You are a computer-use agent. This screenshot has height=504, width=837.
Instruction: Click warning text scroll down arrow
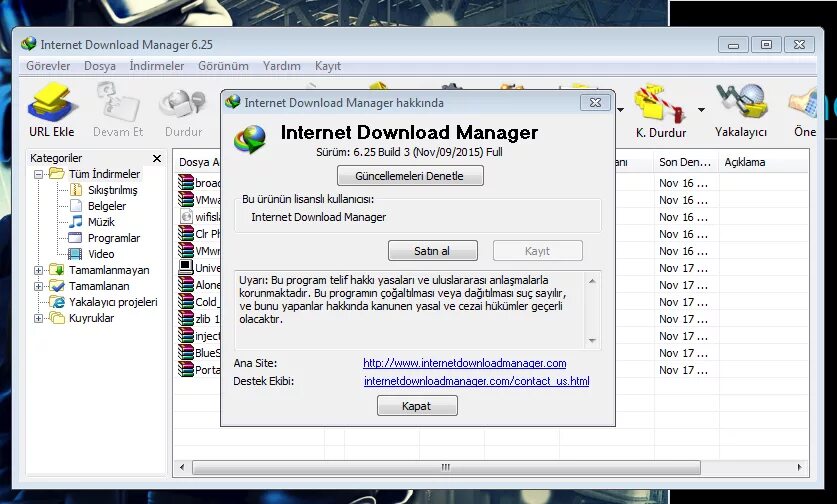[592, 340]
